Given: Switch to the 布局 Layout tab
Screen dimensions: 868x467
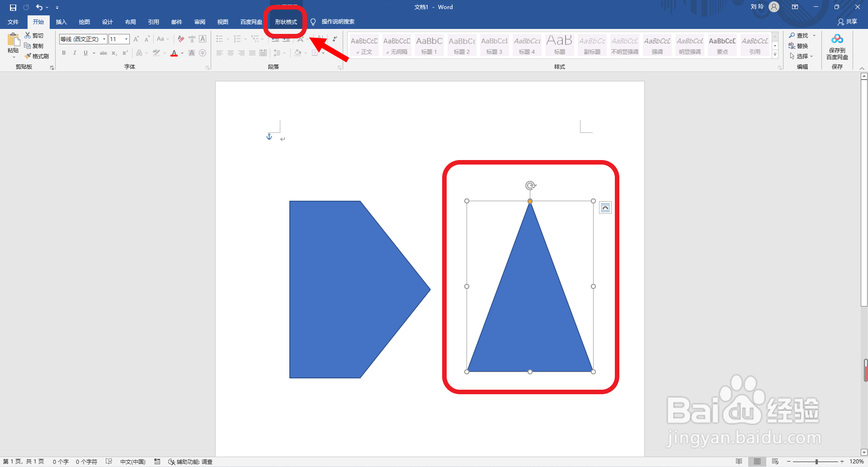Looking at the screenshot, I should pyautogui.click(x=130, y=22).
